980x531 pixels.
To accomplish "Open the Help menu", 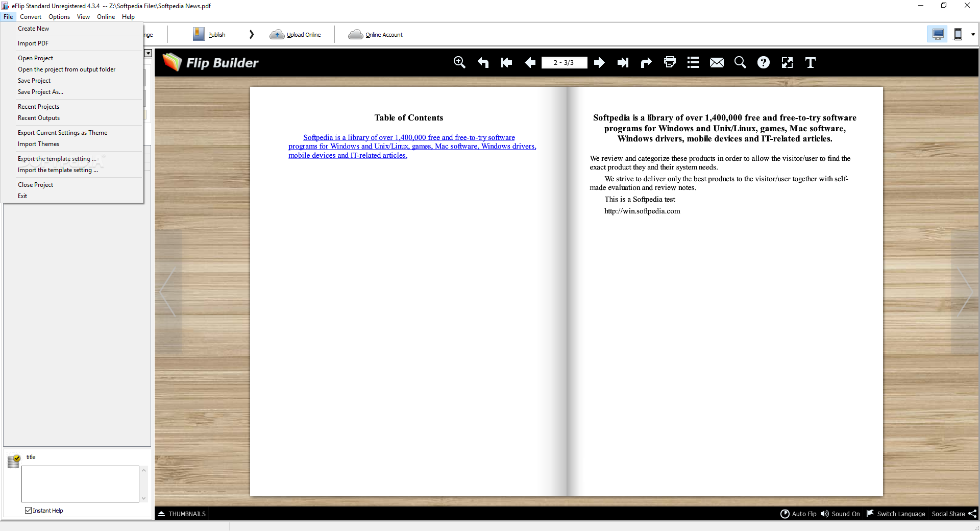I will pos(128,16).
